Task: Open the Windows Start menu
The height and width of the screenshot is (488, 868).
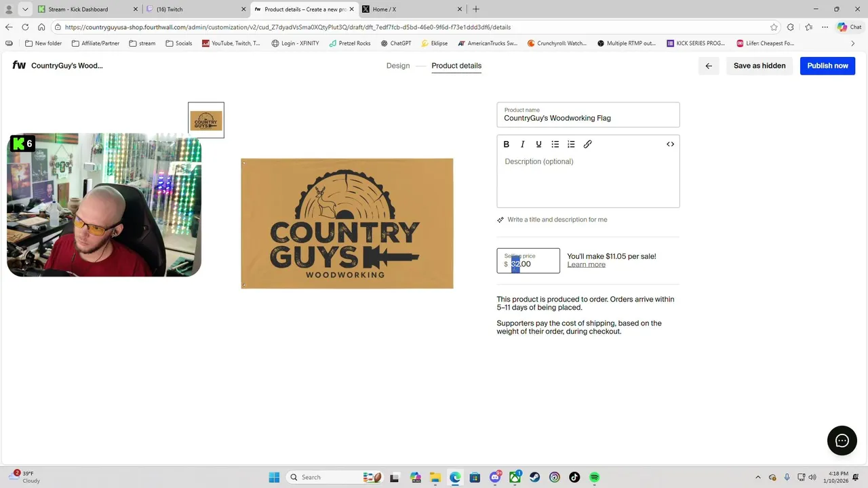Action: pyautogui.click(x=274, y=477)
